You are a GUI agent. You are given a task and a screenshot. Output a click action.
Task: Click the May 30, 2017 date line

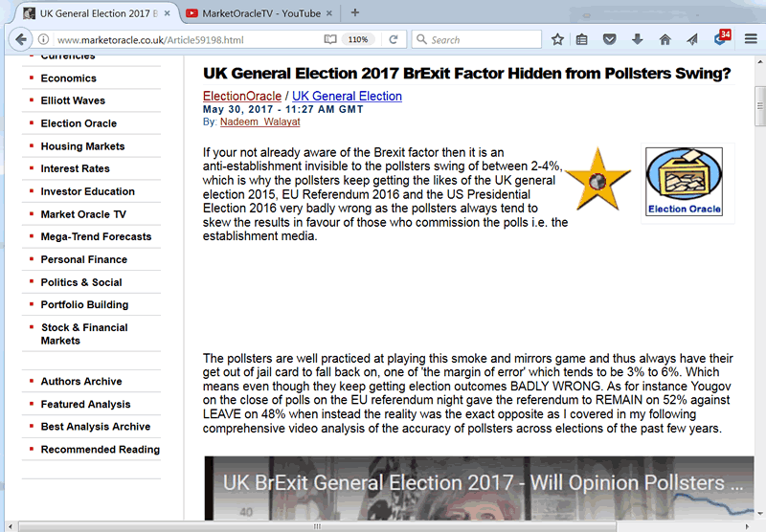pos(283,109)
